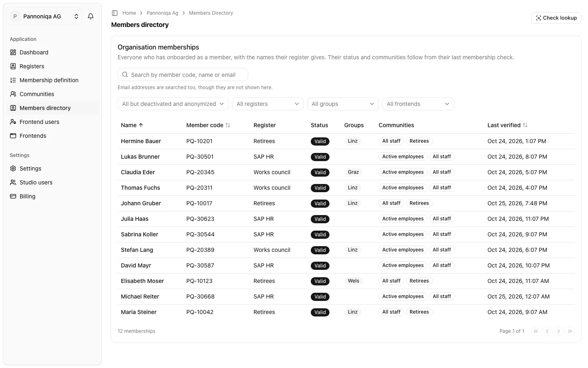Click the sort icon beside Last verified
This screenshot has width=588, height=368.
(525, 125)
